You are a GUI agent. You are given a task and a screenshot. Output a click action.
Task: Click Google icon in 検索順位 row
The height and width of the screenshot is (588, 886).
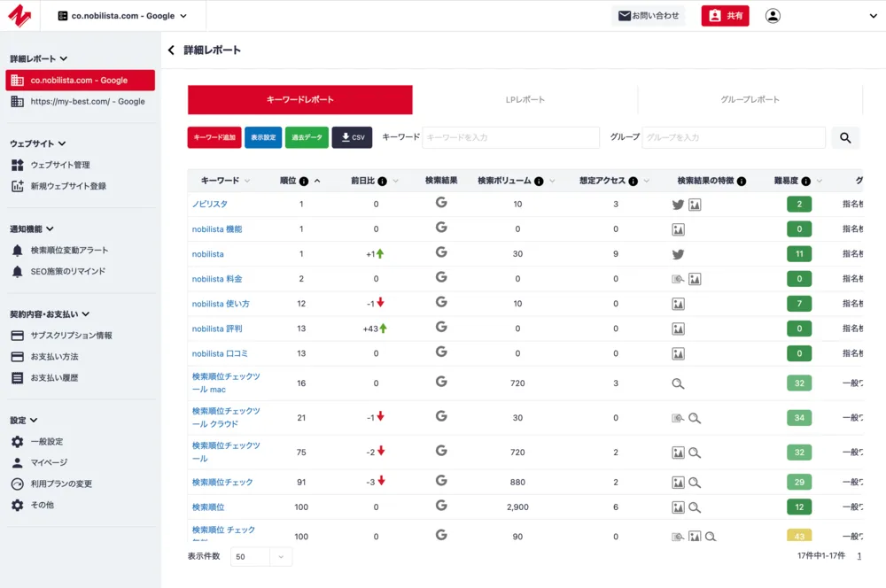(441, 505)
